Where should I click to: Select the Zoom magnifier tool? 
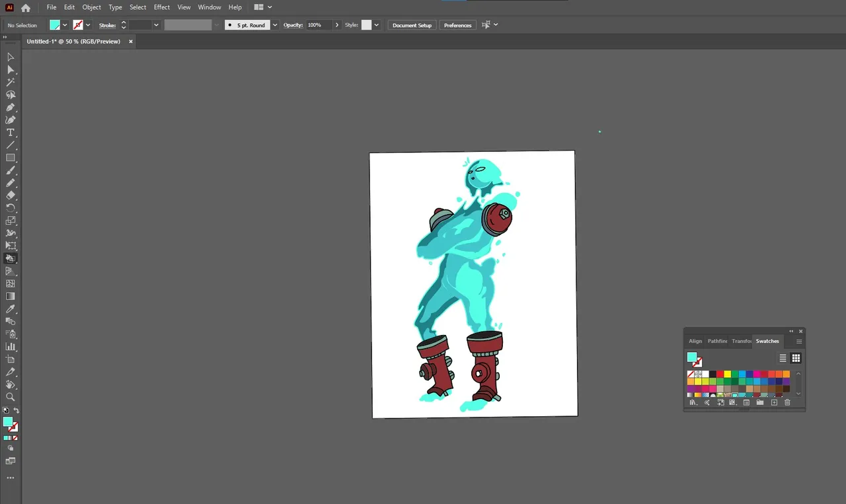click(11, 397)
